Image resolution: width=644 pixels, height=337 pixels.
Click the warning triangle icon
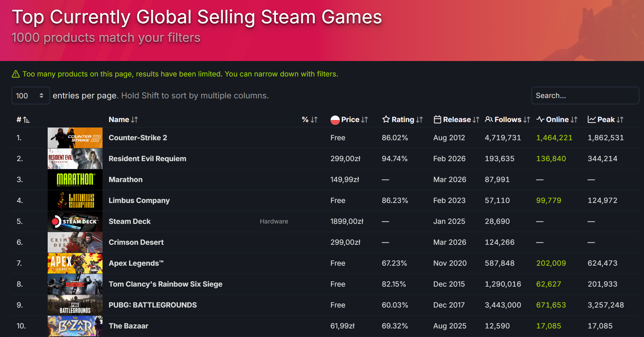click(x=16, y=74)
